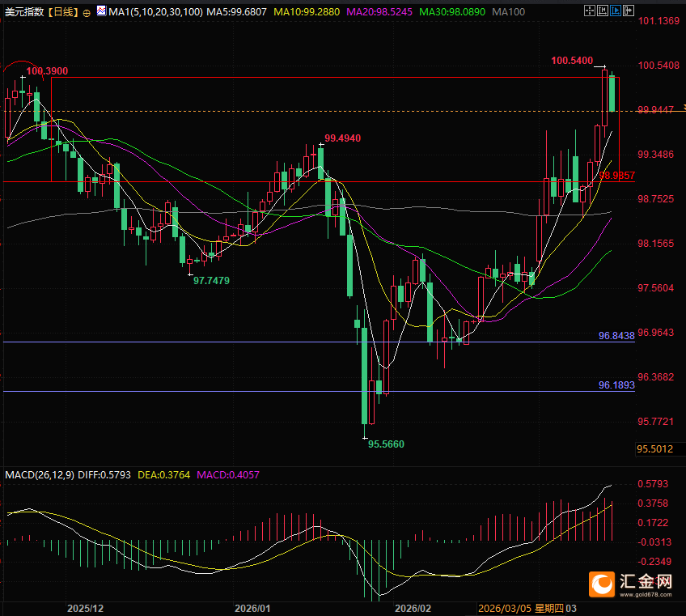Viewport: 686px width, 616px height.
Task: Click the 100.5400 high price marker
Action: 572,61
